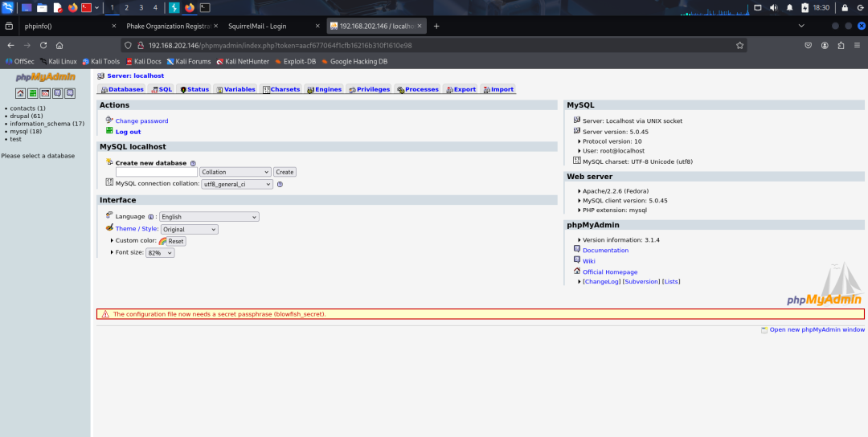Image resolution: width=868 pixels, height=437 pixels.
Task: Expand the panel launcher dropdown arrow
Action: 97,8
